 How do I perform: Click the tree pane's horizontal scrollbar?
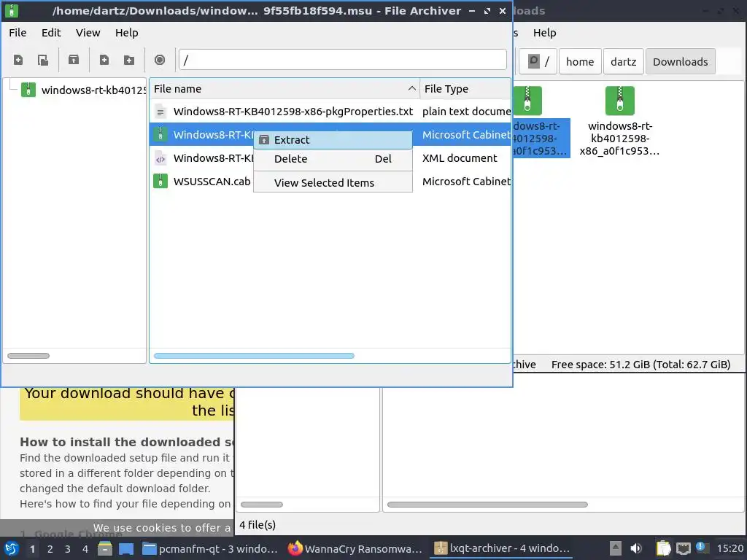point(28,356)
